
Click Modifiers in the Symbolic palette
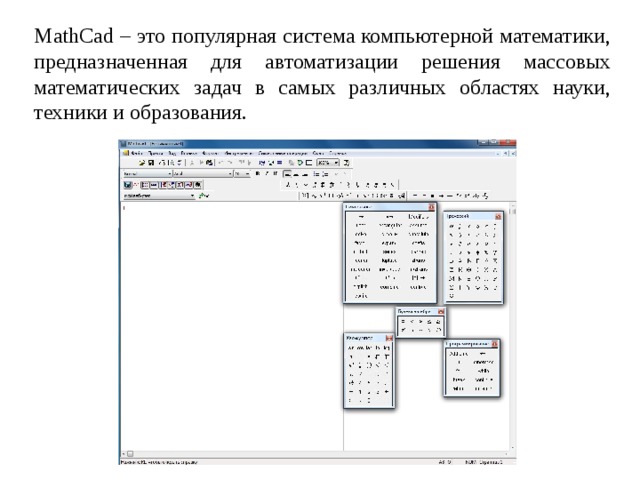419,217
